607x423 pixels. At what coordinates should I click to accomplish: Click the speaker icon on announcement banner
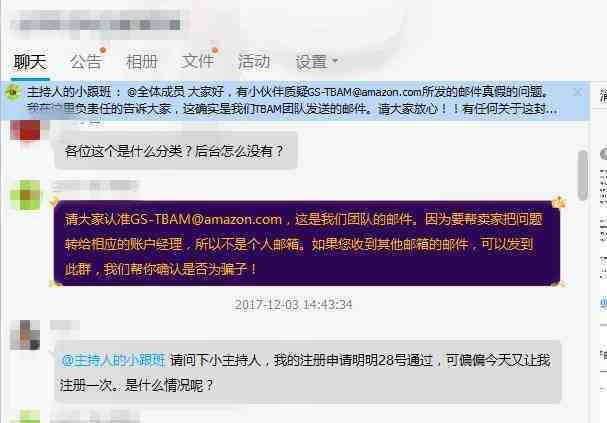[x=14, y=92]
